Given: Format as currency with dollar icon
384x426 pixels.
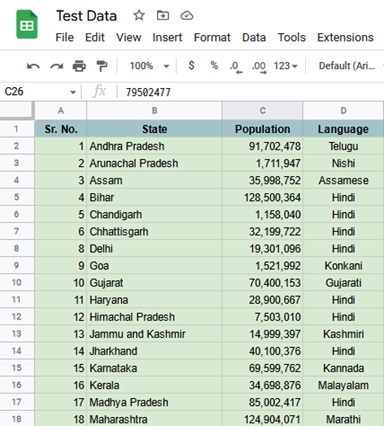Looking at the screenshot, I should [191, 65].
